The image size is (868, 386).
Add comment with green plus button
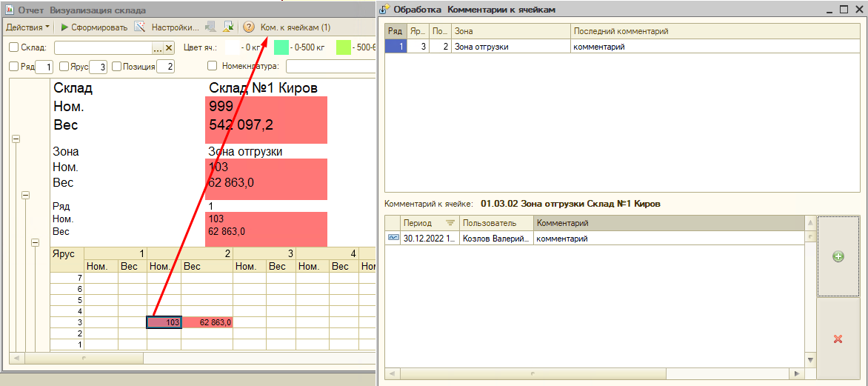point(838,256)
